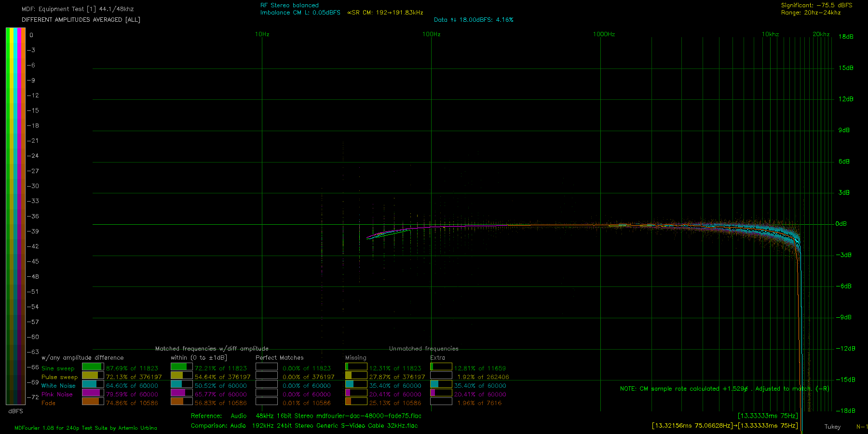Click the 10Hz frequency axis label
Image resolution: width=868 pixels, height=434 pixels.
pos(262,34)
